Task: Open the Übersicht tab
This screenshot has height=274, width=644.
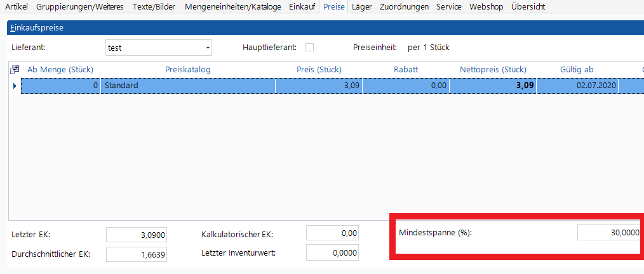Action: [x=528, y=7]
